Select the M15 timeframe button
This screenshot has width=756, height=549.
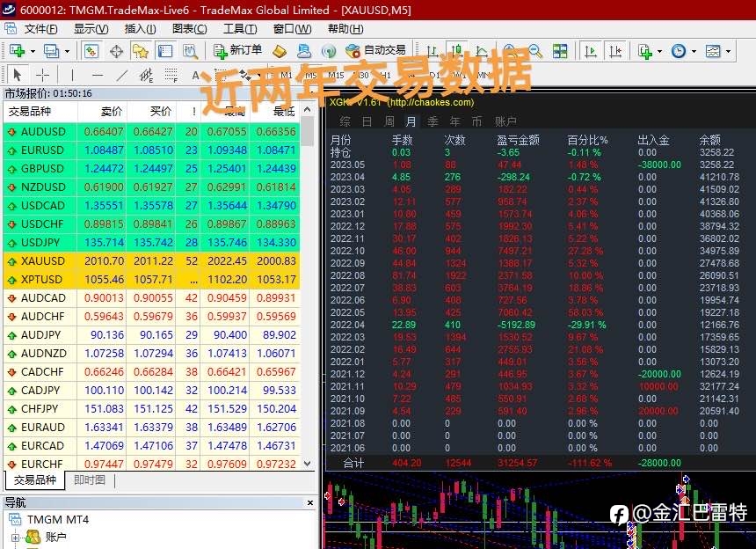(x=336, y=76)
